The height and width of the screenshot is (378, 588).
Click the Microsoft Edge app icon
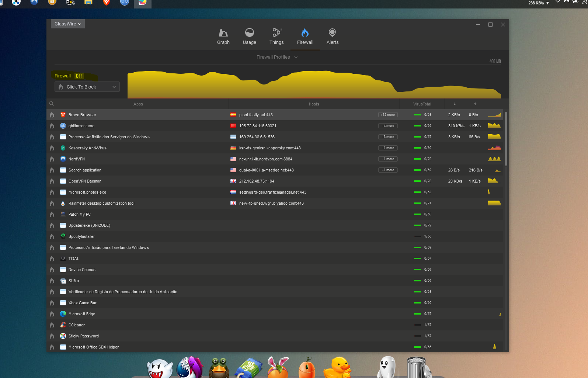63,314
